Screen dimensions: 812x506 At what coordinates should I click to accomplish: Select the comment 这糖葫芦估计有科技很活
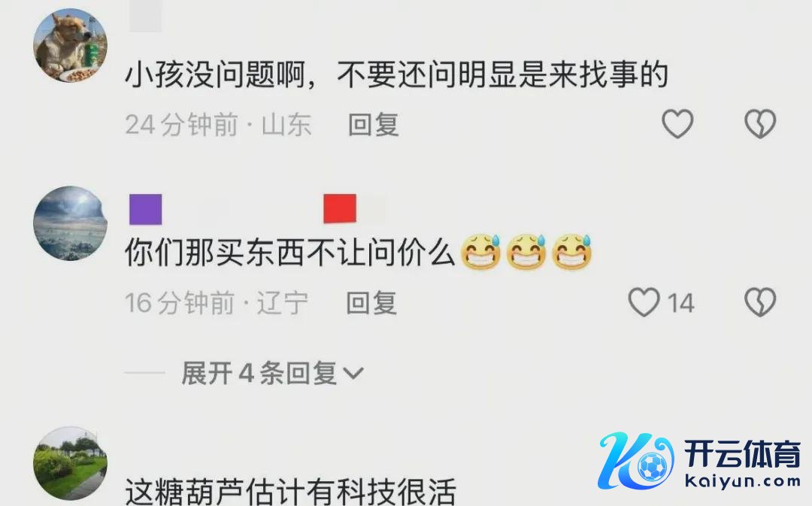(x=290, y=491)
